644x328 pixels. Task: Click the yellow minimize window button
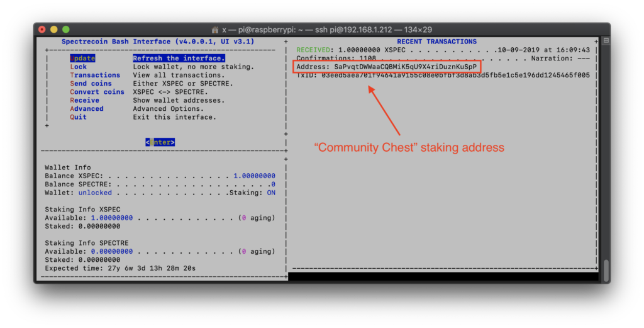click(x=54, y=30)
